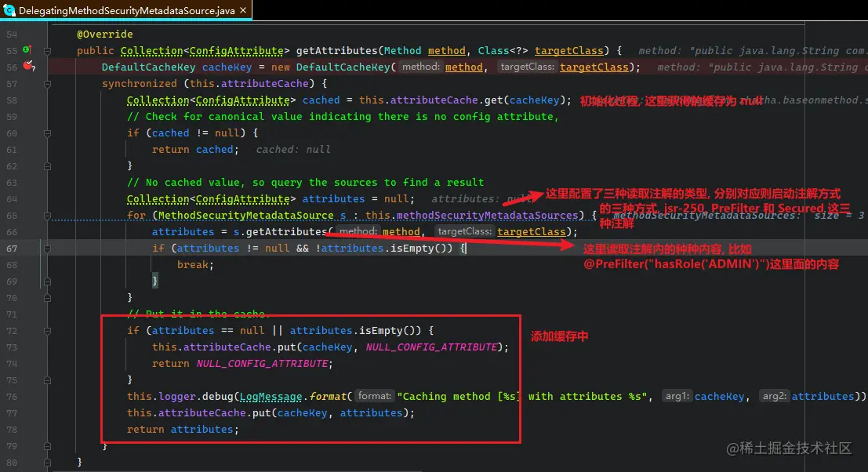Click line number 73 in the gutter
868x472 pixels.
(12, 347)
